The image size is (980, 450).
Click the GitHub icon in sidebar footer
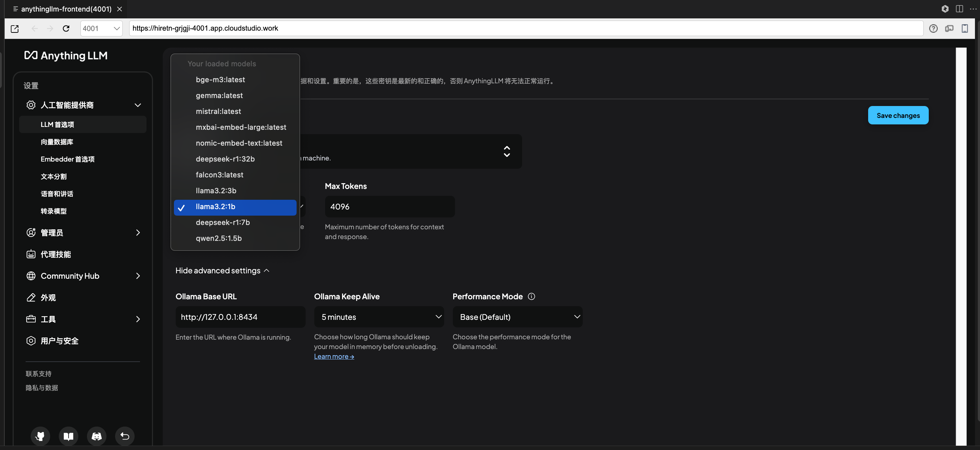point(40,436)
